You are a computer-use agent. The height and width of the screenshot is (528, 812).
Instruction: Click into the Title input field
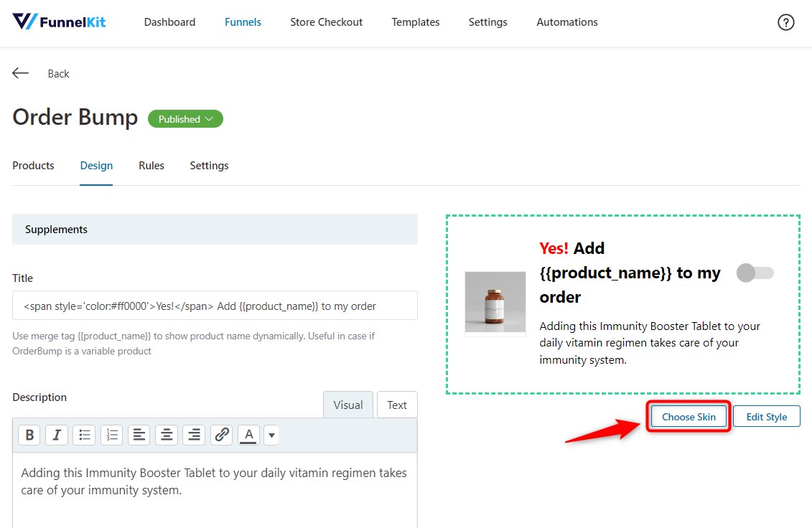pyautogui.click(x=215, y=306)
